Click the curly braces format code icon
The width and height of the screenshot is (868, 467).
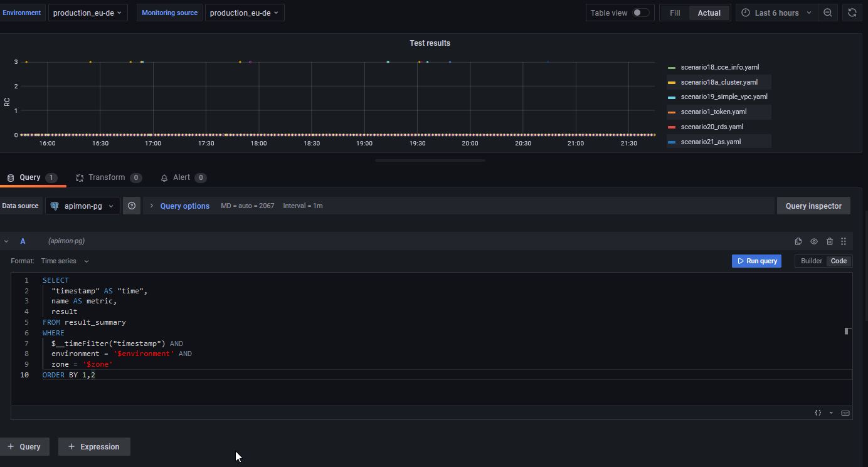click(818, 412)
